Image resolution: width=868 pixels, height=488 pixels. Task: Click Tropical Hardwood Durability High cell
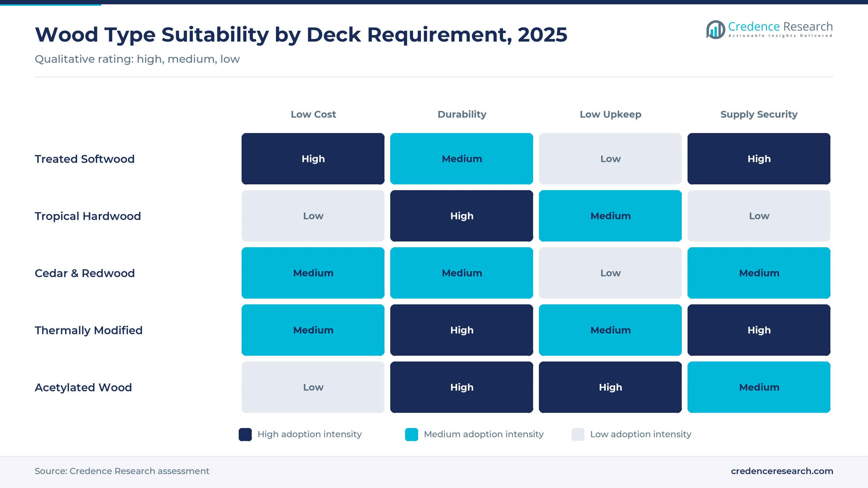pyautogui.click(x=462, y=216)
